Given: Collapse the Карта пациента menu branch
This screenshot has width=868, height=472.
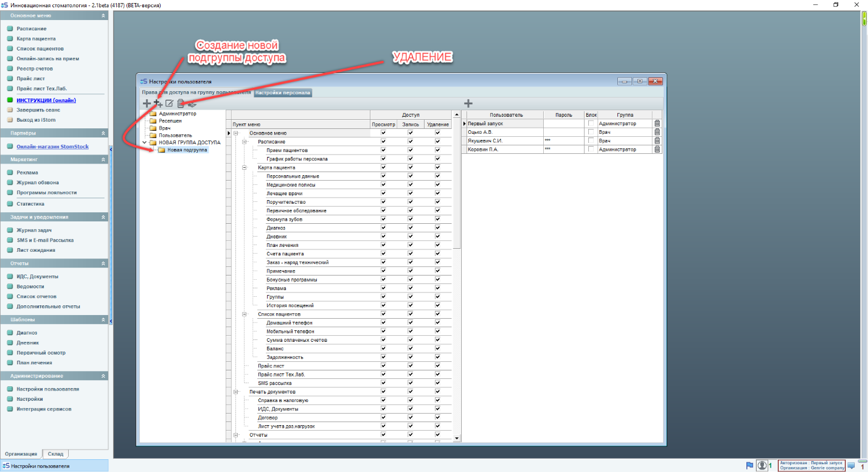Looking at the screenshot, I should click(245, 167).
